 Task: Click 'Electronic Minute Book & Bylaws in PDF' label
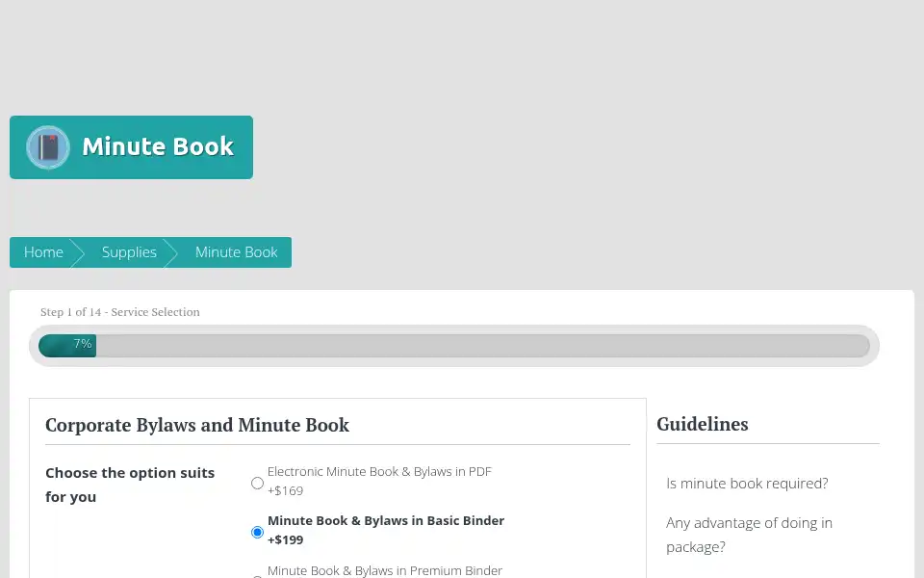pyautogui.click(x=379, y=472)
